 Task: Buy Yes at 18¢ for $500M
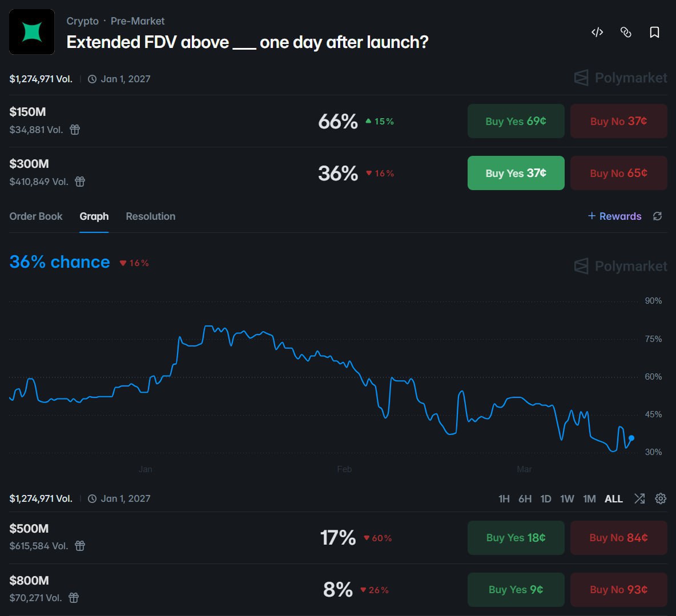(516, 538)
